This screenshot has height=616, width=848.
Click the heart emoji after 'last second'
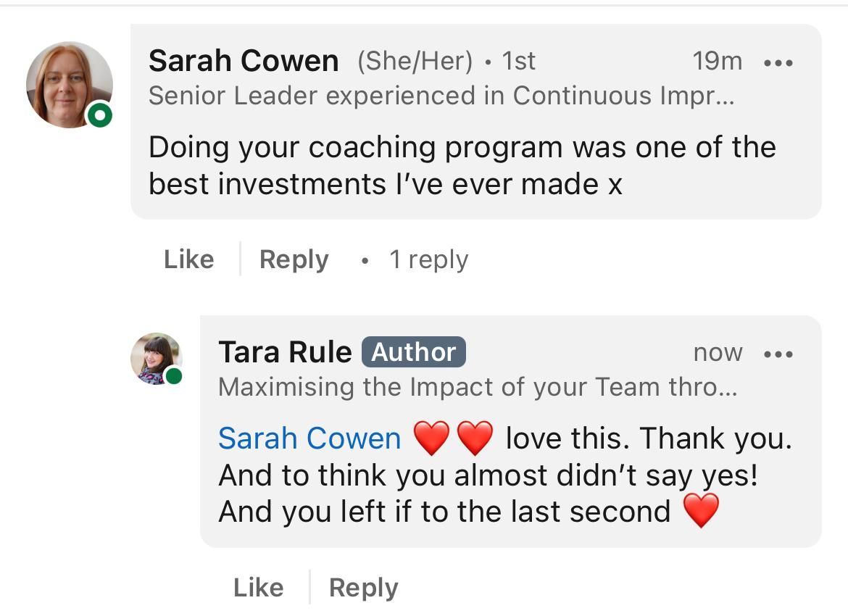click(x=701, y=511)
